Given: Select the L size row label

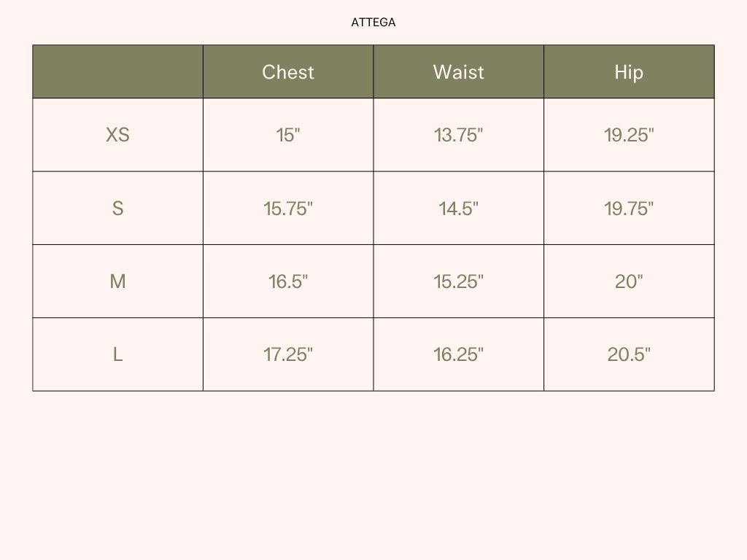Looking at the screenshot, I should [117, 354].
